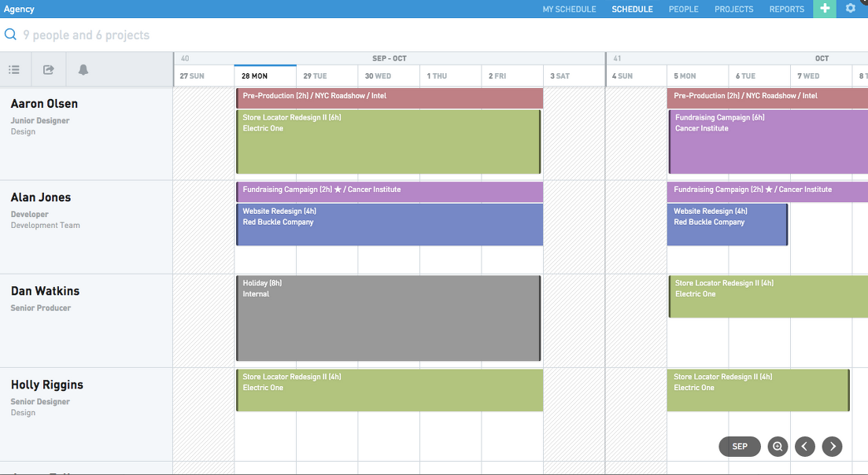Switch to the People tab
Viewport: 868px width, 475px height.
(684, 9)
